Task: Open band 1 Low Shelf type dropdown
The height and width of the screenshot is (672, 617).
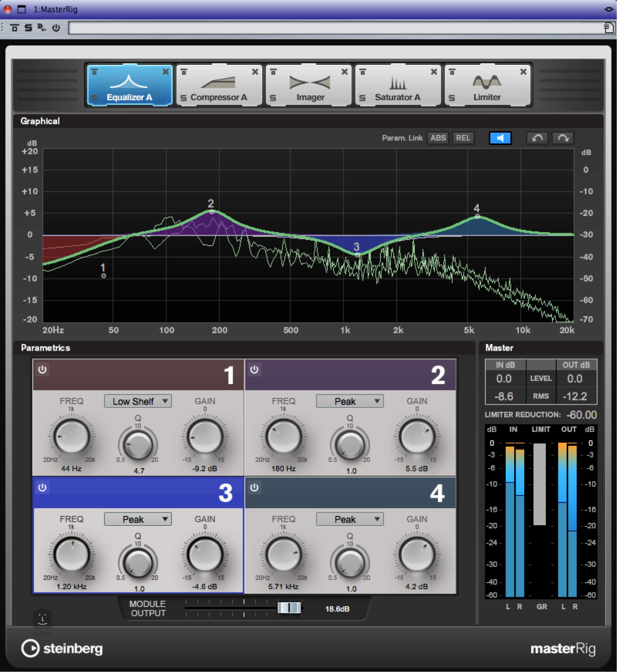Action: click(138, 401)
